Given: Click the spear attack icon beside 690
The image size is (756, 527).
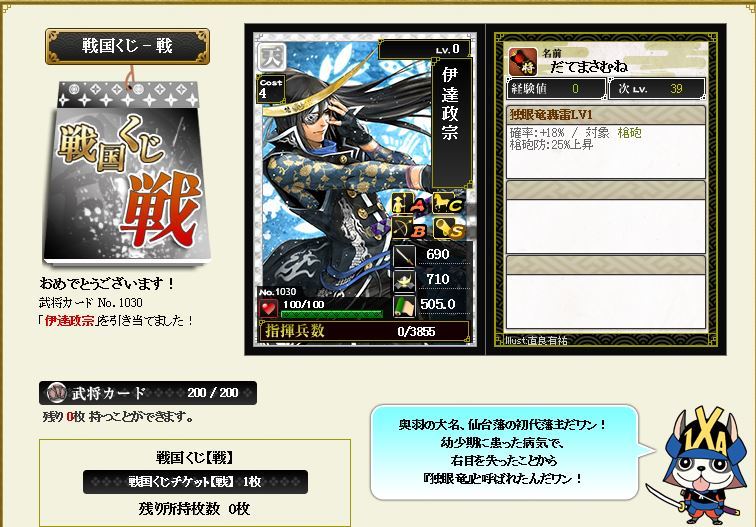Looking at the screenshot, I should [405, 256].
